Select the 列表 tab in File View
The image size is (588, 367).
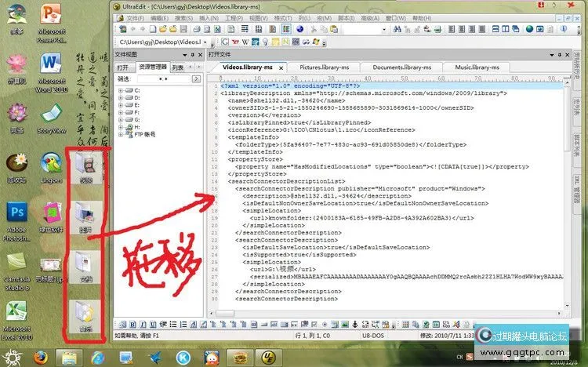point(178,67)
